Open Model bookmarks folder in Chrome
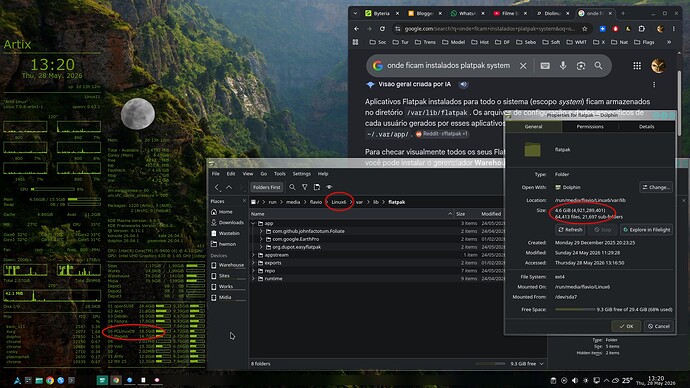The width and height of the screenshot is (690, 388). click(x=453, y=42)
